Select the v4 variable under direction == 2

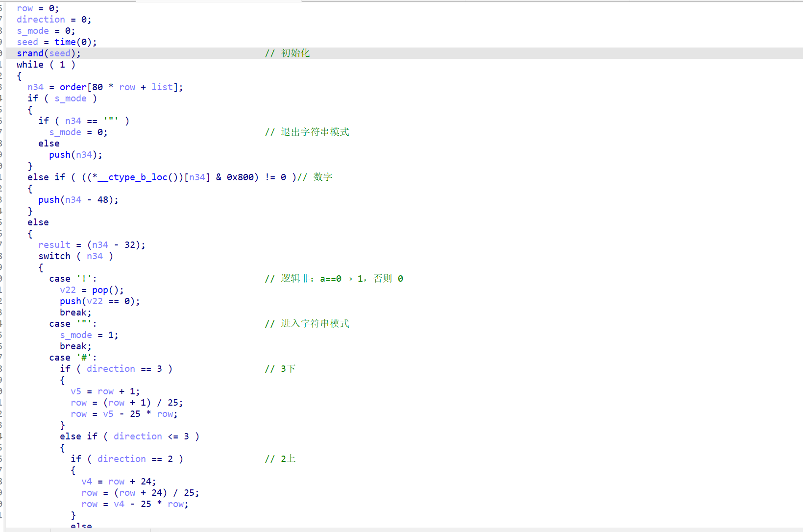[87, 482]
